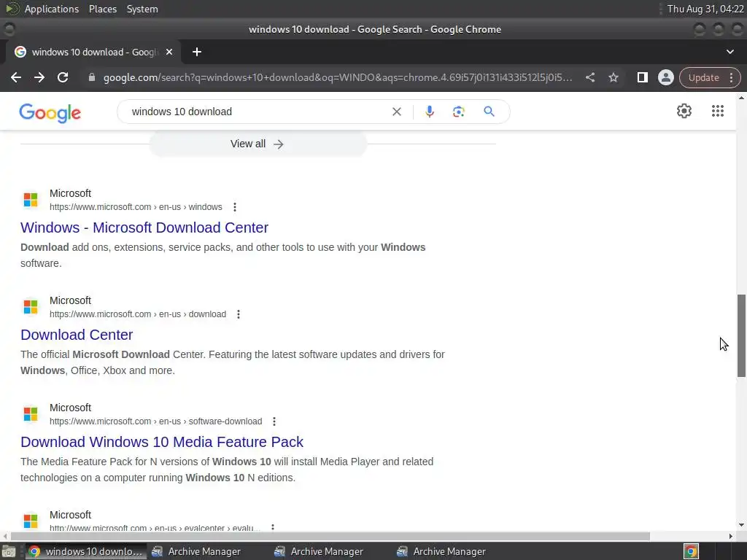Click https://www.microsoft.com › en-us › windows URL text

click(136, 207)
